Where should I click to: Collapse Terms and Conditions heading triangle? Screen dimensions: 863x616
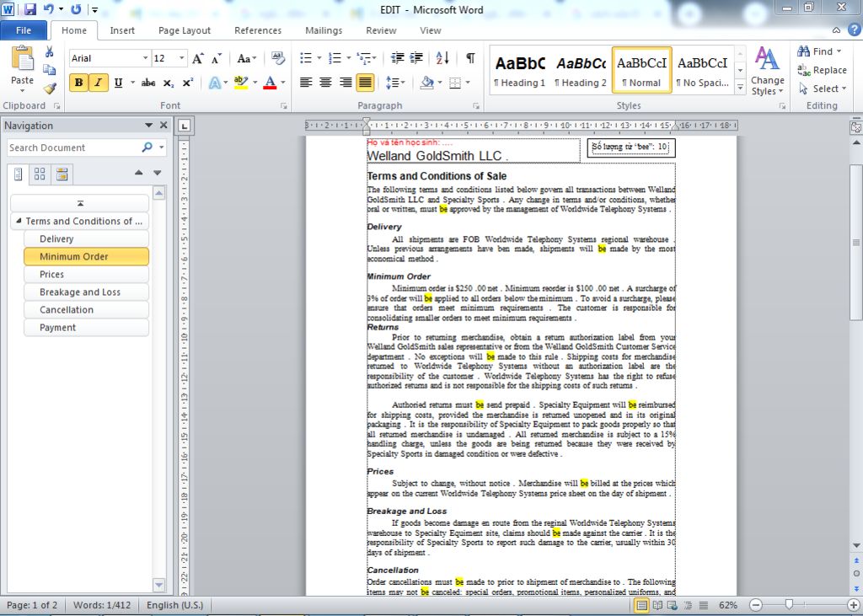pyautogui.click(x=19, y=221)
